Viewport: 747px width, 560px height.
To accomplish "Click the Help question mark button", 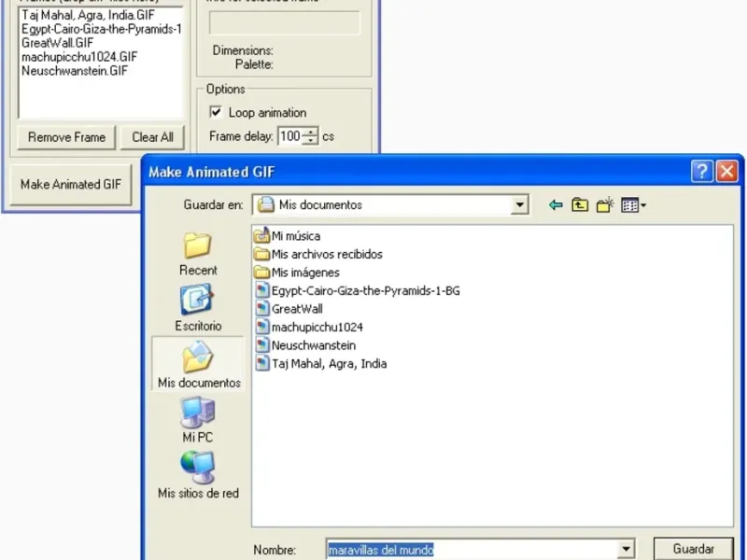I will coord(702,171).
